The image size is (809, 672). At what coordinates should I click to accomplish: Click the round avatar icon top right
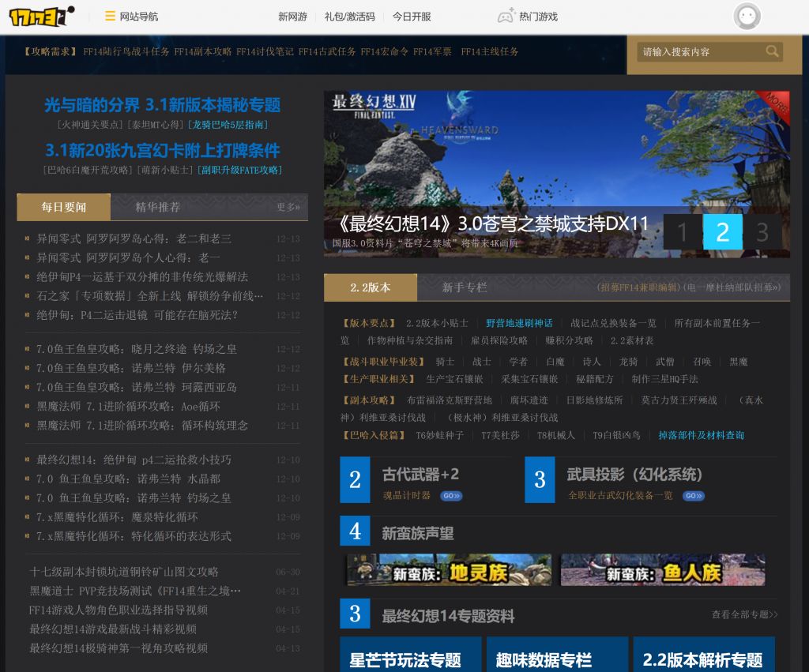747,16
